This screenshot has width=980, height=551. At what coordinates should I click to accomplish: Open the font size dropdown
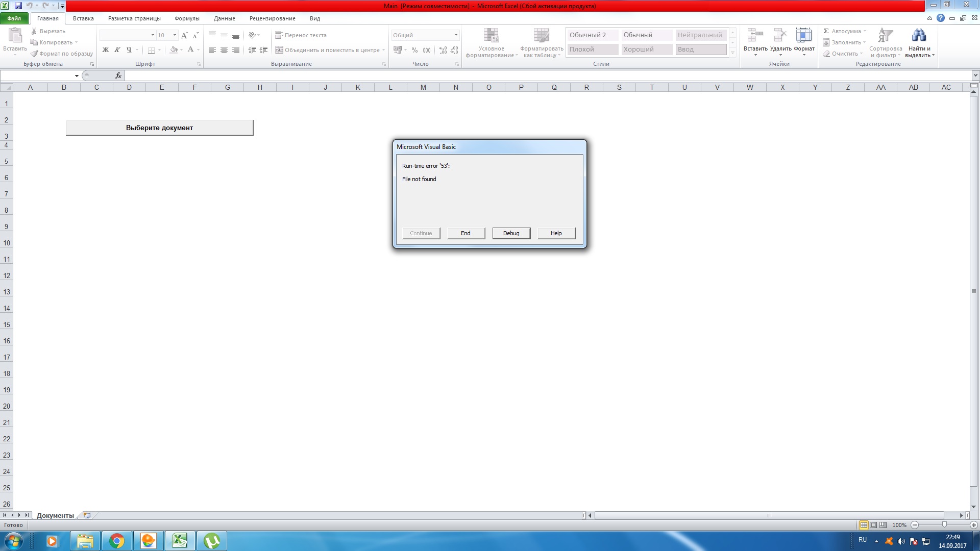click(175, 35)
